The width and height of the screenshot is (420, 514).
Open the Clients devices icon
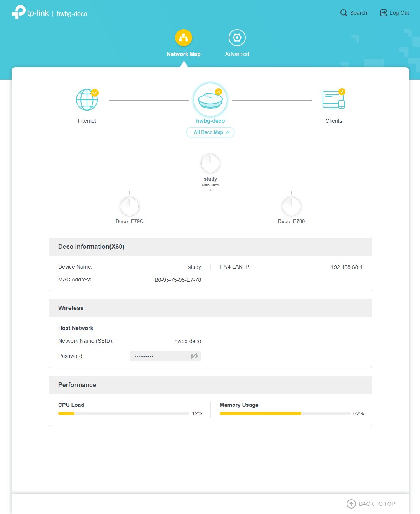pos(334,100)
